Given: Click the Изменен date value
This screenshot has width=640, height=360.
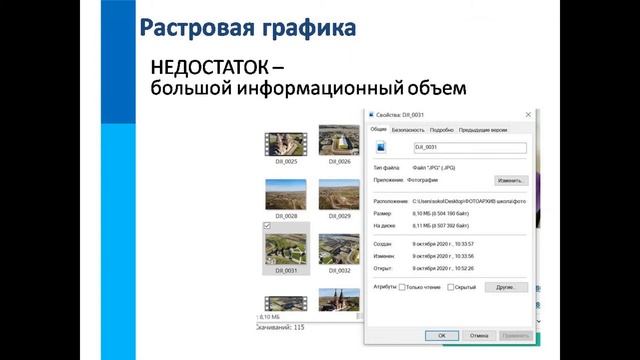Looking at the screenshot, I should (x=443, y=256).
